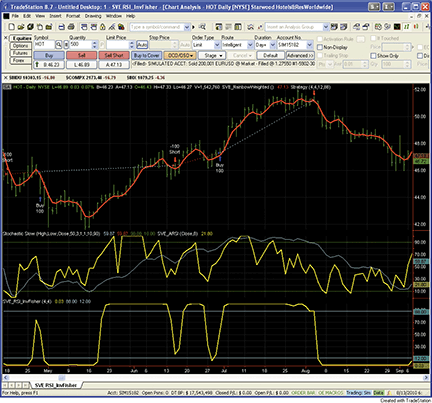This screenshot has width=432, height=403.
Task: Select the SVE RSI_InvFisher workspace tab
Action: click(56, 385)
